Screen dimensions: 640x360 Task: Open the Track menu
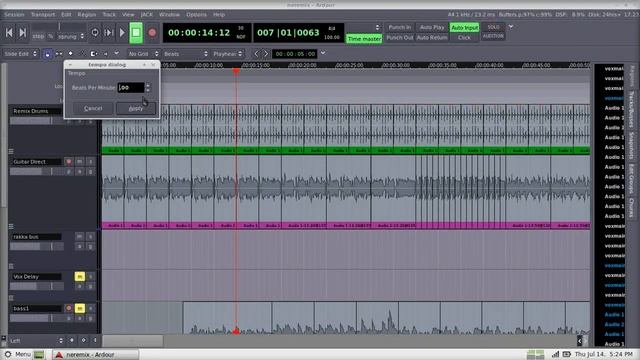(109, 15)
